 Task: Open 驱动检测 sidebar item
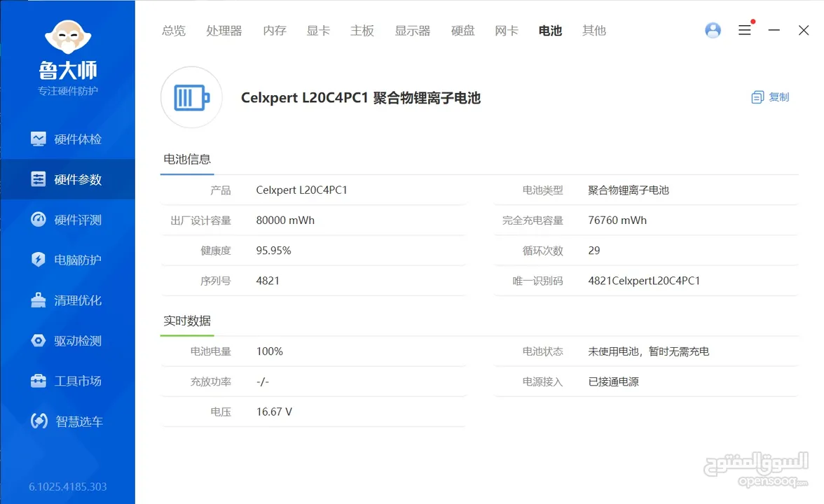point(67,341)
